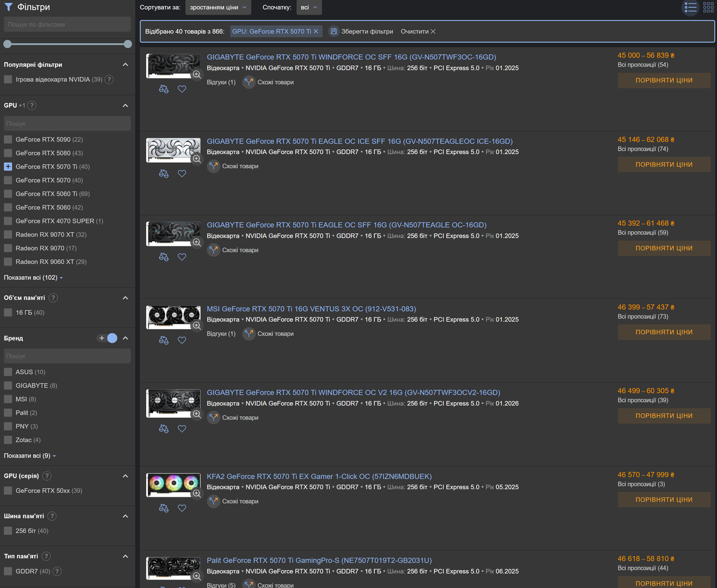Expand all GPU options Показати всі (102)
Screen dimensions: 717x588
(x=34, y=278)
